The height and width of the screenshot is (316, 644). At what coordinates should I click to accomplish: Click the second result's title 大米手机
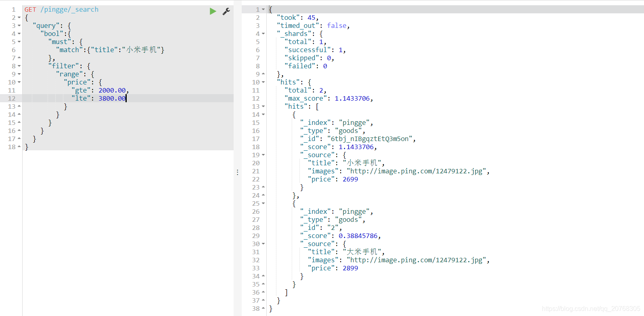pos(362,252)
